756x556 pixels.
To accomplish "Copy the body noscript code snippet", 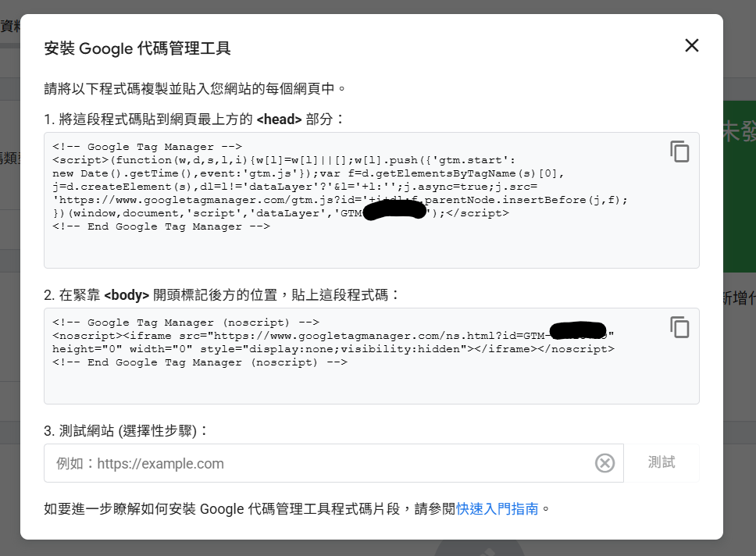I will pos(679,327).
